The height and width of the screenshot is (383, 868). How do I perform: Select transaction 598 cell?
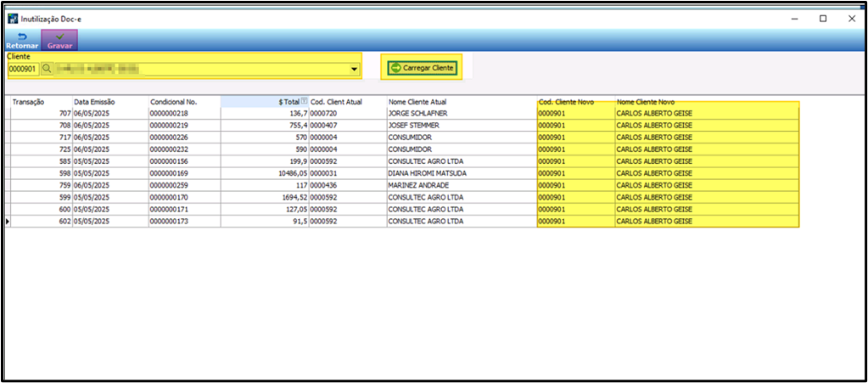coord(42,173)
